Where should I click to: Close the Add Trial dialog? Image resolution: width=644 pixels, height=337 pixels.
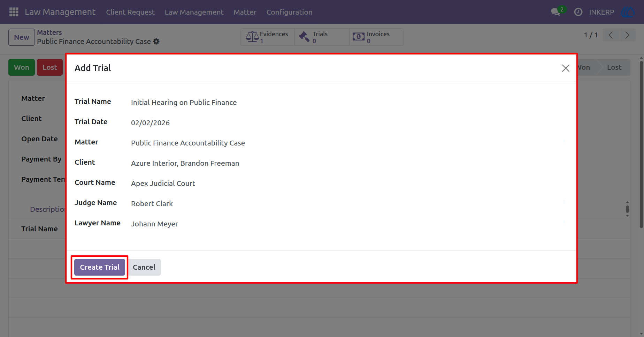coord(566,68)
